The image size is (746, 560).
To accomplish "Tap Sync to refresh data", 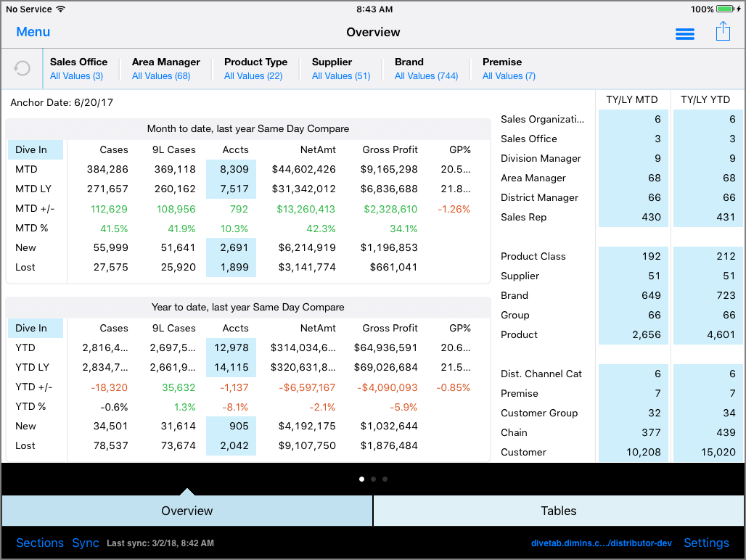I will tap(85, 543).
